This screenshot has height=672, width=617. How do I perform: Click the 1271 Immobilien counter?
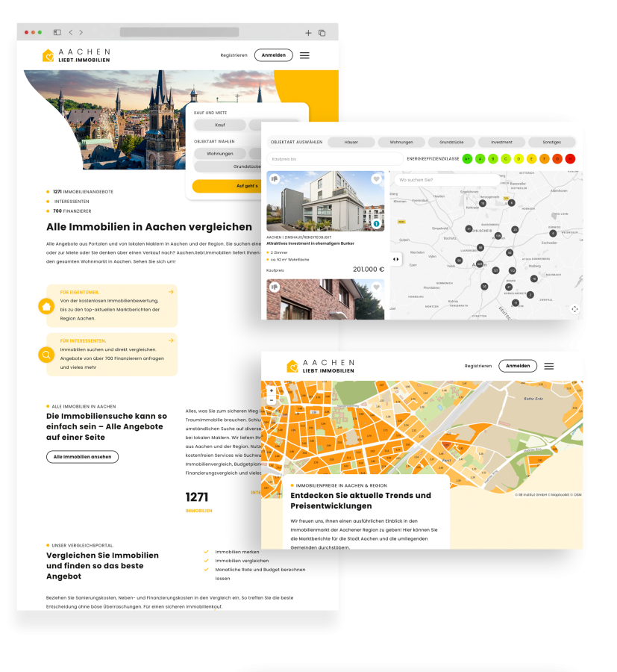point(198,502)
